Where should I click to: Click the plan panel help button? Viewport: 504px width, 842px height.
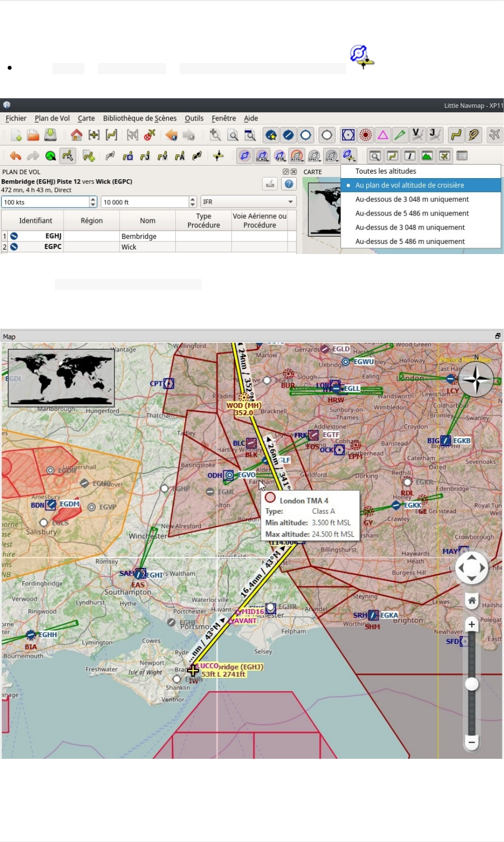click(x=289, y=184)
